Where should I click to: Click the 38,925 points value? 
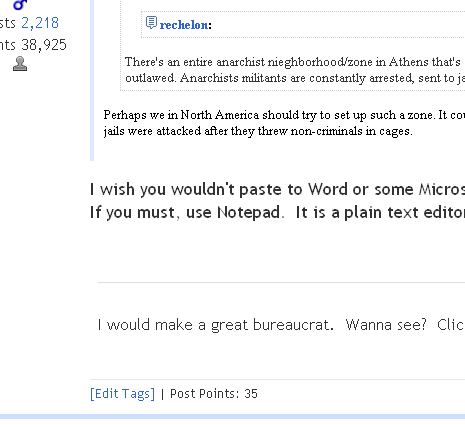(x=44, y=45)
